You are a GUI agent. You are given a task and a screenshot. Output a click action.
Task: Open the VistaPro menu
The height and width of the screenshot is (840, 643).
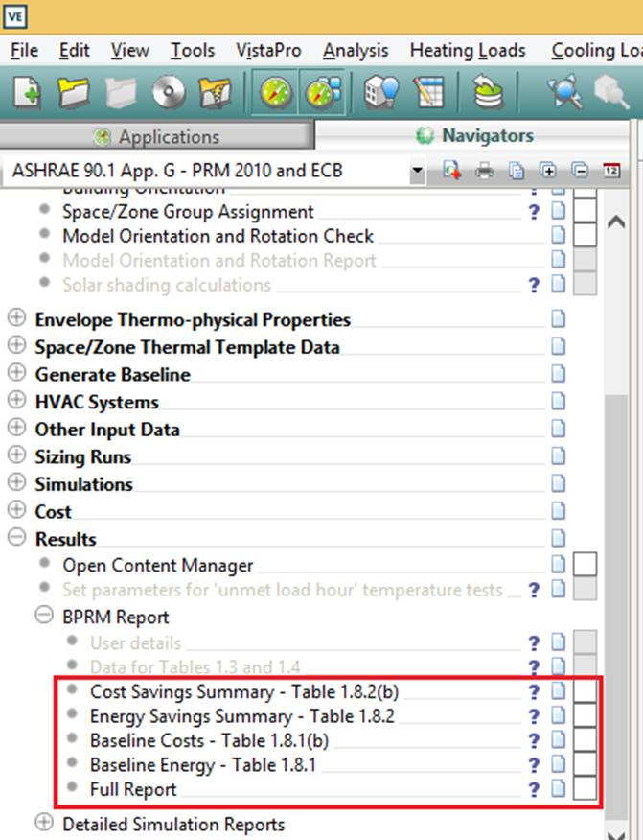click(268, 51)
